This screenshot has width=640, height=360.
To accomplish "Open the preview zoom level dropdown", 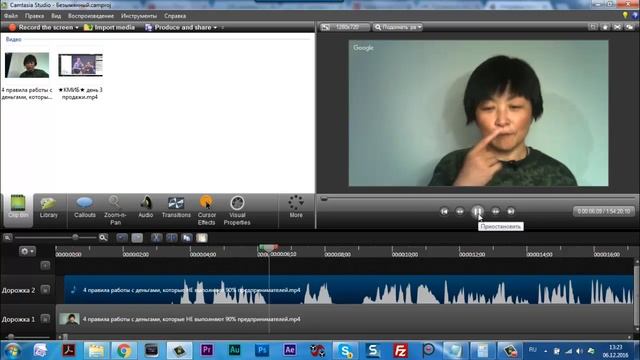I will [398, 27].
